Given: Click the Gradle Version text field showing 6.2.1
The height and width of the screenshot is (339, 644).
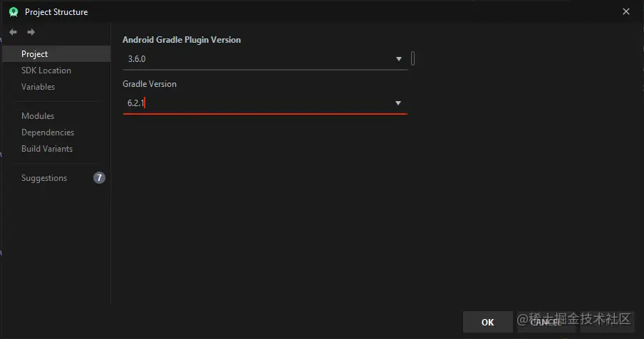Looking at the screenshot, I should 256,103.
